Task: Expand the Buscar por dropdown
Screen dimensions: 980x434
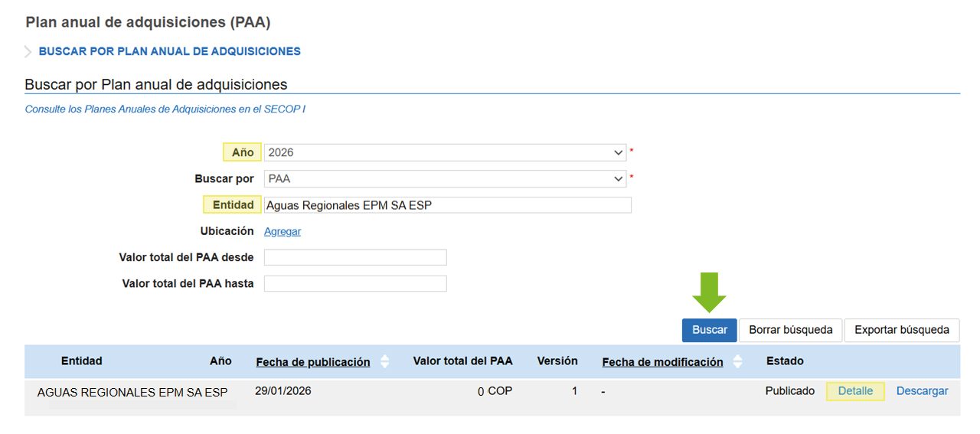Action: (x=445, y=179)
